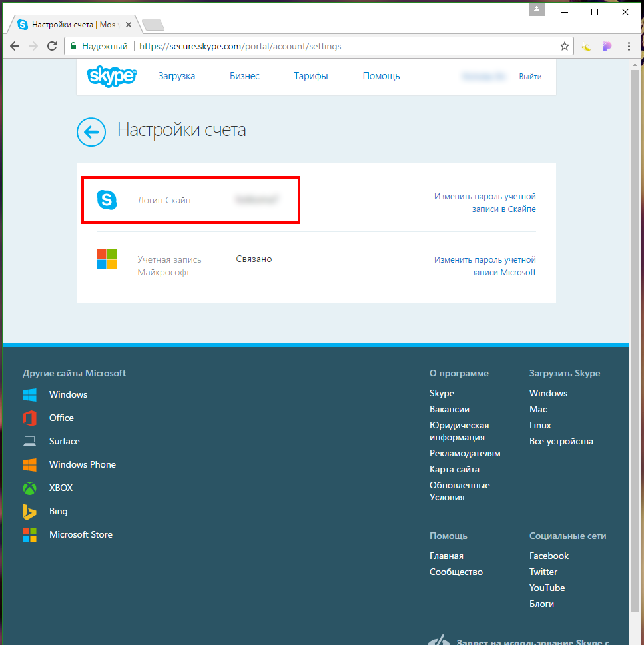Click the Логин Скайп label
Image resolution: width=644 pixels, height=645 pixels.
(164, 201)
